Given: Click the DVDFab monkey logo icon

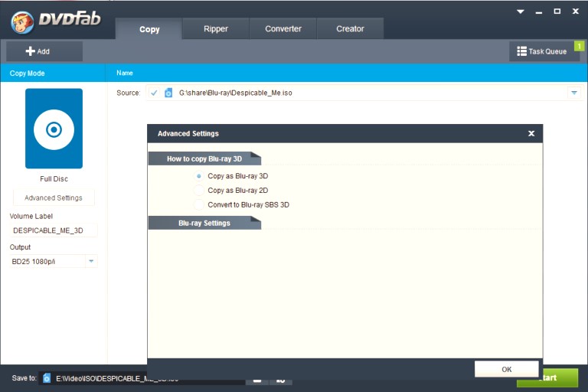Looking at the screenshot, I should coord(21,22).
